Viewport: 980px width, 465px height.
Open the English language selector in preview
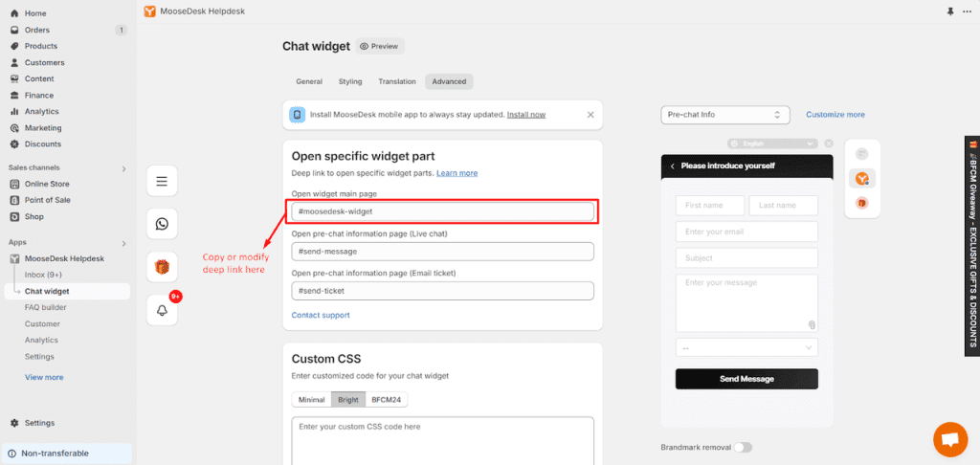click(x=772, y=144)
